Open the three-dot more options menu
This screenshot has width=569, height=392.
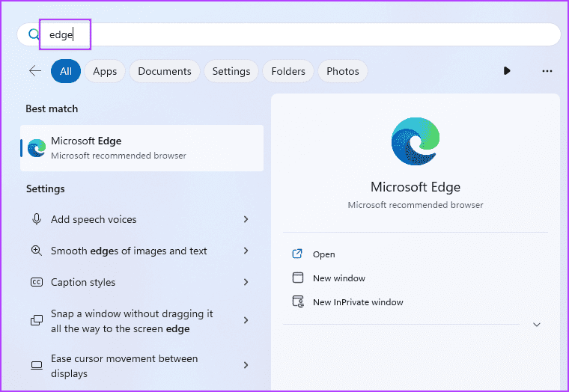click(x=547, y=71)
